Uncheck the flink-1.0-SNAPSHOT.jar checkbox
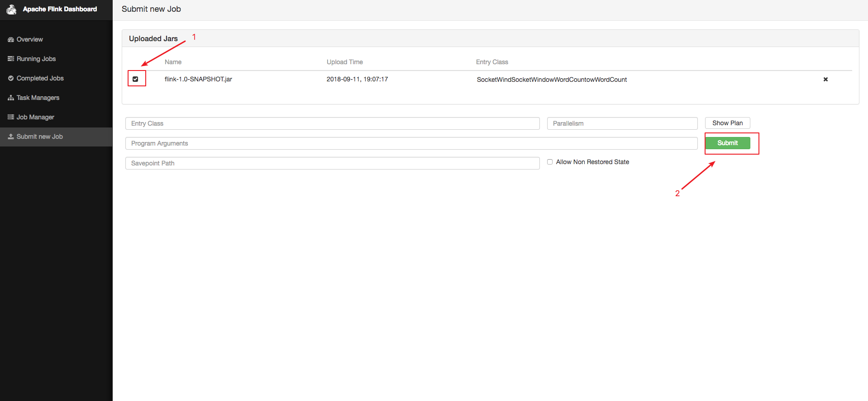 tap(135, 79)
